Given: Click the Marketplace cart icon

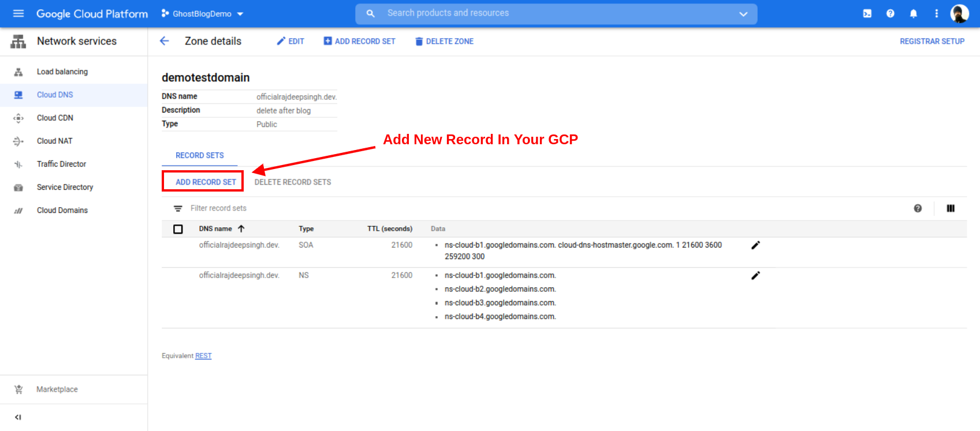Looking at the screenshot, I should [x=18, y=389].
